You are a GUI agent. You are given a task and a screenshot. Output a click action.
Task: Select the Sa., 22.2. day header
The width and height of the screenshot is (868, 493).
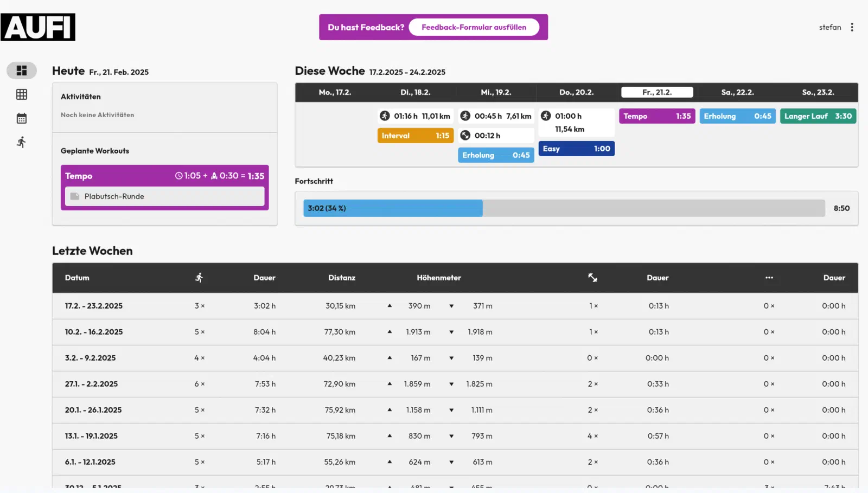tap(737, 92)
